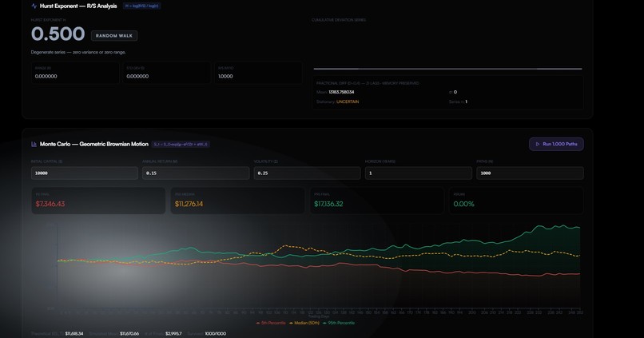Click the P5 final value $7,346.43

coord(50,204)
